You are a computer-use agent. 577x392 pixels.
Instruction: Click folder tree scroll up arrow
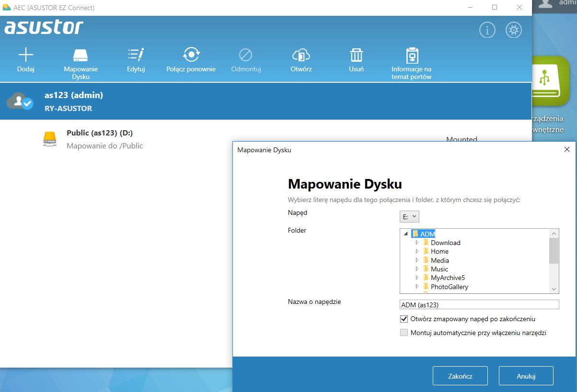[554, 233]
